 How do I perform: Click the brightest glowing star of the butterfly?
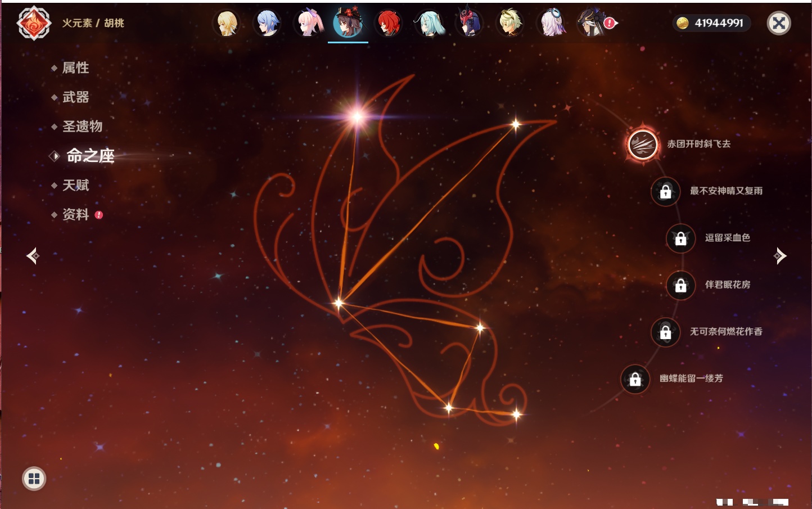click(x=357, y=117)
